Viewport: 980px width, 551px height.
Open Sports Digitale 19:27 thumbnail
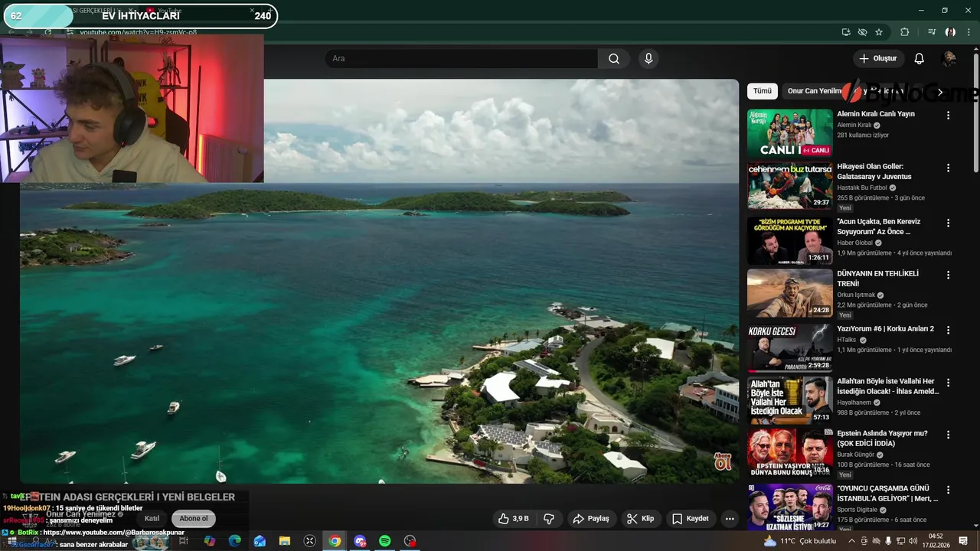click(789, 507)
